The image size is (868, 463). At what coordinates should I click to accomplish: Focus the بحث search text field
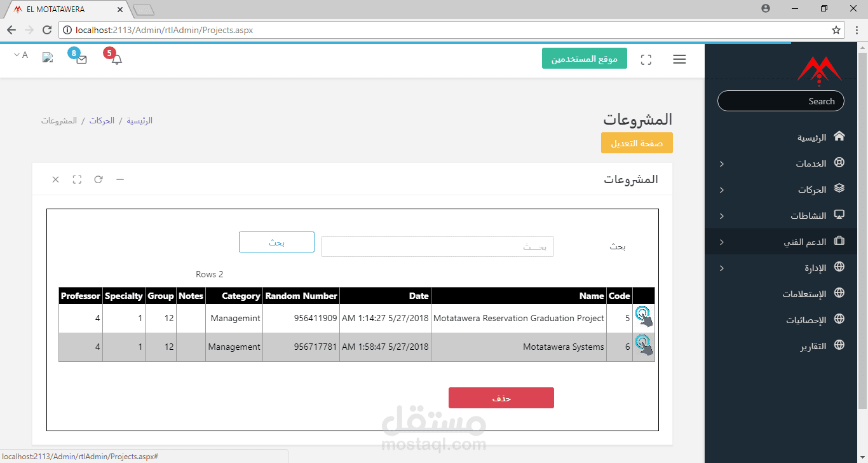437,247
